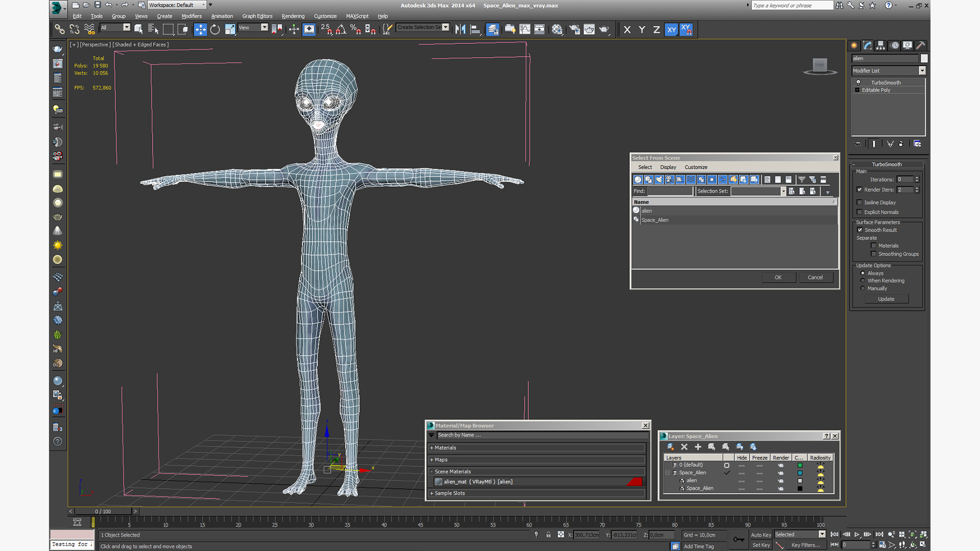This screenshot has height=551, width=980.
Task: Open the Hierarchy command panel tab
Action: [x=880, y=45]
